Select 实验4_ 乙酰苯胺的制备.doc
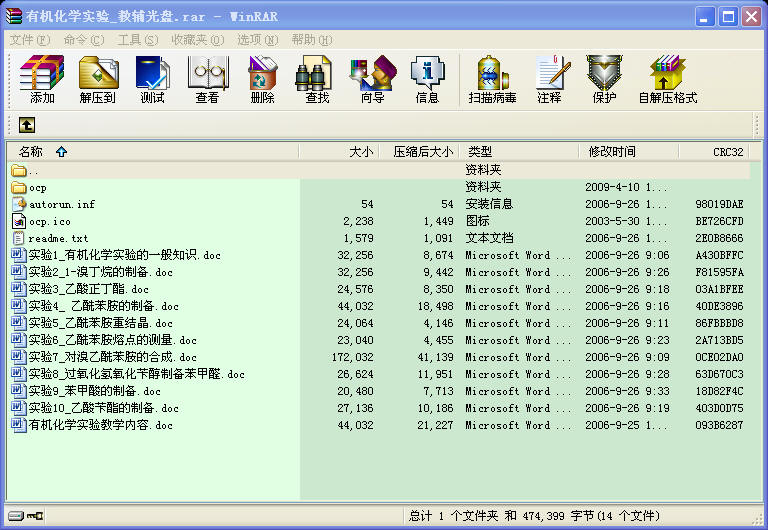The width and height of the screenshot is (768, 530). tap(103, 306)
